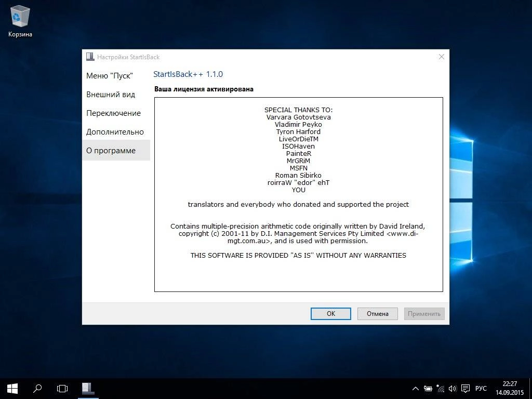Click the "AS IS" warranty disclaimer line

pyautogui.click(x=298, y=256)
